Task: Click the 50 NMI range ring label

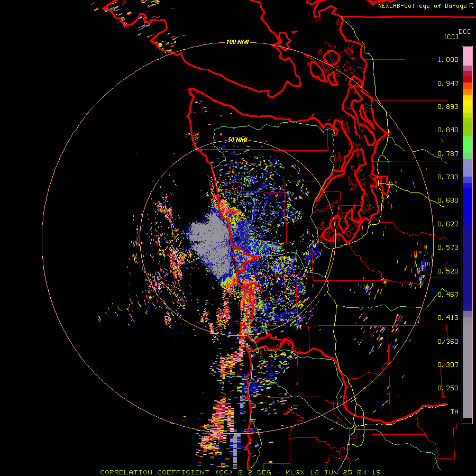Action: tap(237, 140)
